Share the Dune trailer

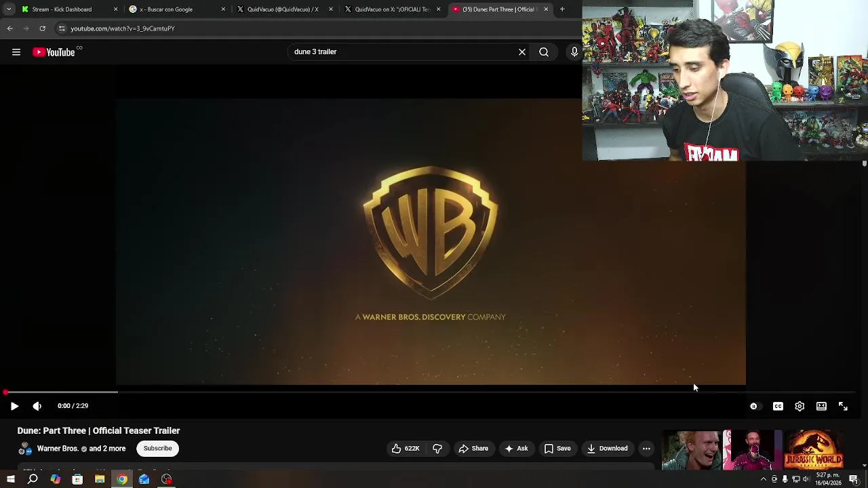coord(473,449)
